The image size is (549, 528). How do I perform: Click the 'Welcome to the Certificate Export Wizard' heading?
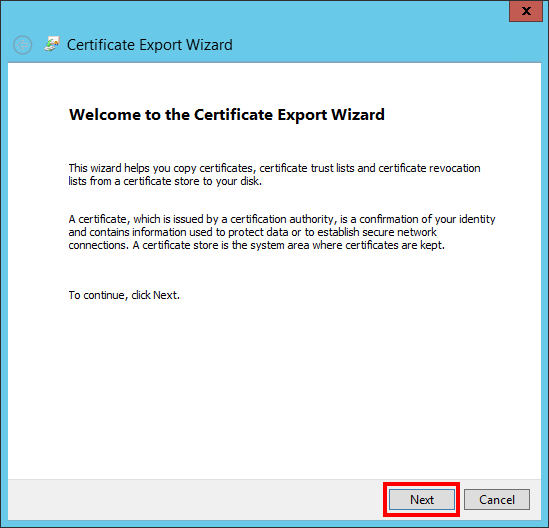click(227, 114)
